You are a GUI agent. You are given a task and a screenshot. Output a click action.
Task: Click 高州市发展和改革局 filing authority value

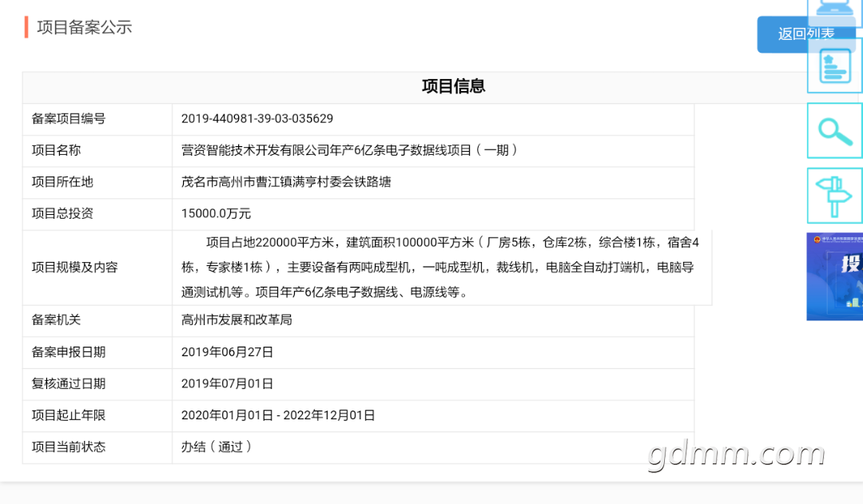coord(237,320)
